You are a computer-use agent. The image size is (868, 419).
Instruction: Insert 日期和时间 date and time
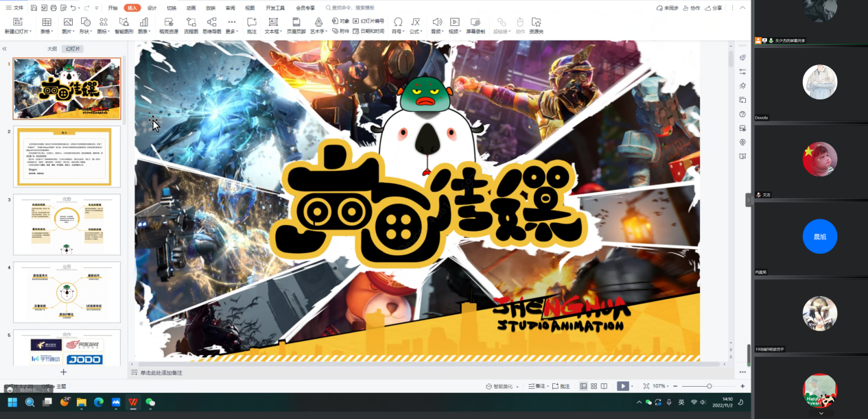[x=368, y=31]
